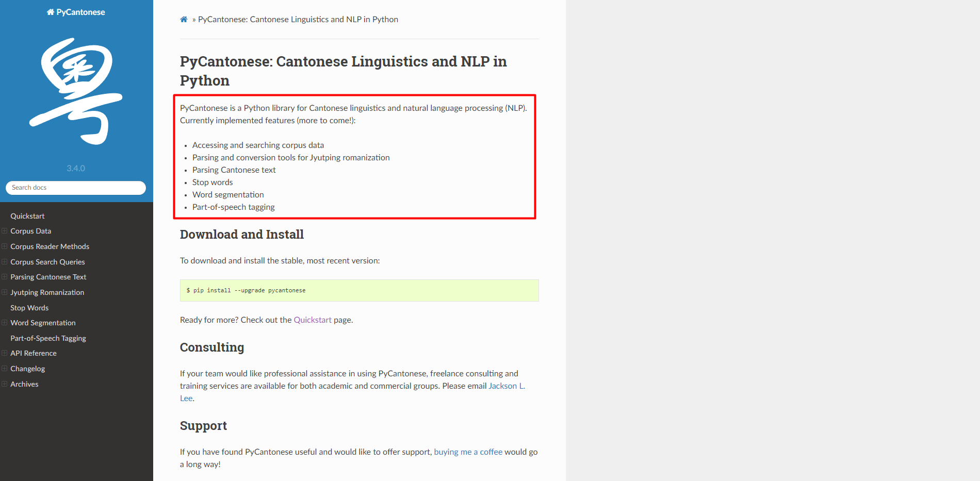Viewport: 980px width, 481px height.
Task: Click the "Parsing Cantonese text" bullet item
Action: coord(234,170)
